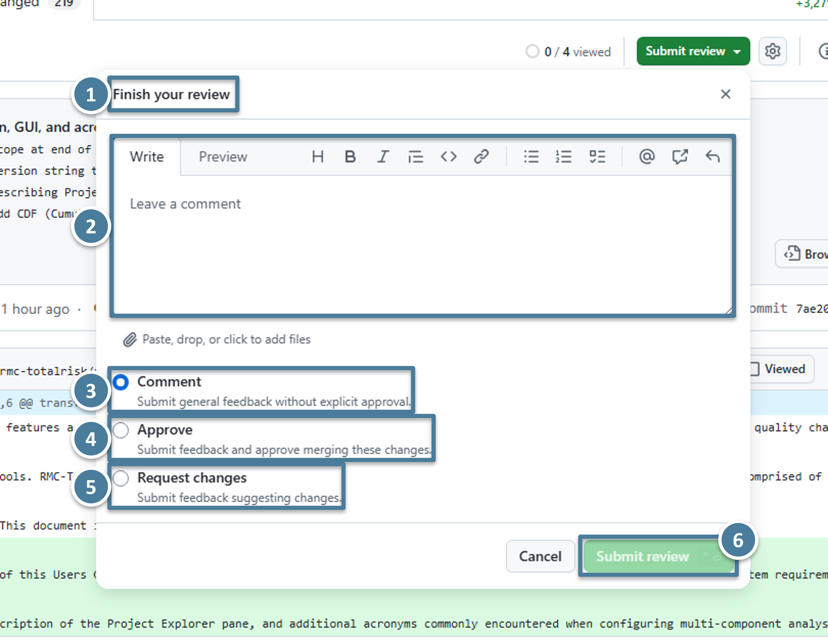828x644 pixels.
Task: Mention a user with the @ icon
Action: click(647, 157)
